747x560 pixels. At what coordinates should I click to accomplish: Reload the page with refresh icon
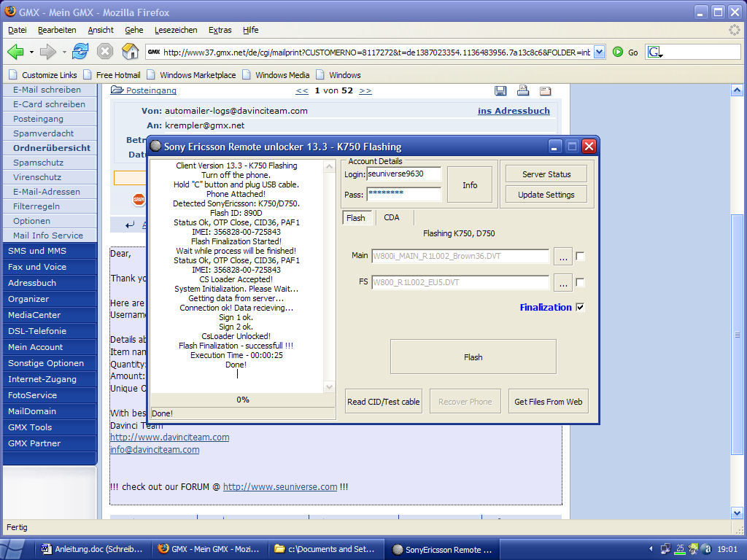point(80,51)
